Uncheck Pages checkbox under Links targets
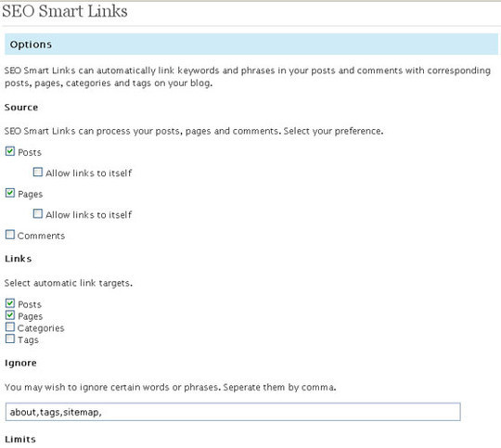Image resolution: width=501 pixels, height=448 pixels. (x=10, y=315)
